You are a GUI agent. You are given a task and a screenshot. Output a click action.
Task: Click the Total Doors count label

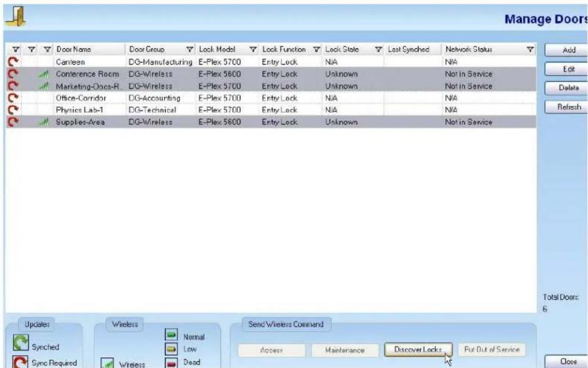(561, 297)
